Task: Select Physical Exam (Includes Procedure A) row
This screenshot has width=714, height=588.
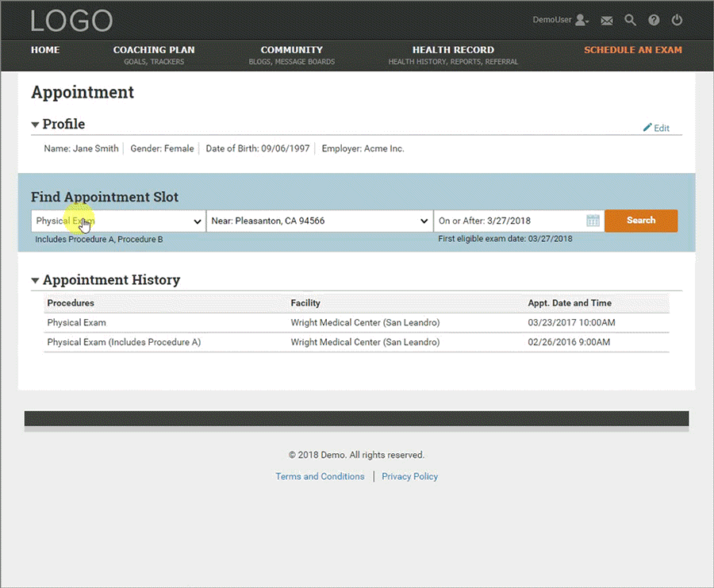Action: pos(356,342)
